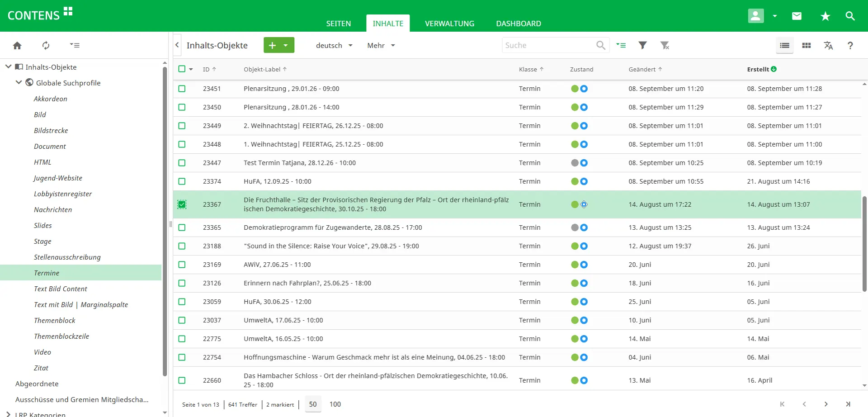This screenshot has width=868, height=417.
Task: Open the deutsch language dropdown
Action: 334,45
